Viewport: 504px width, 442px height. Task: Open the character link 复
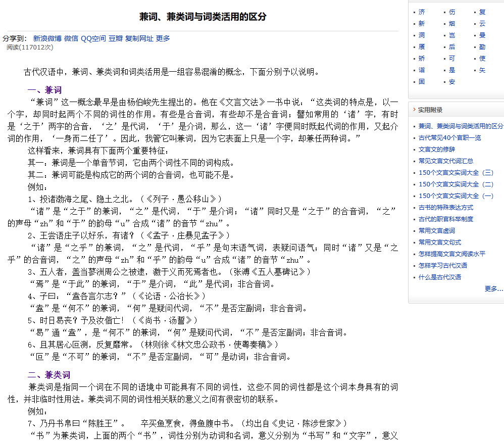[482, 12]
